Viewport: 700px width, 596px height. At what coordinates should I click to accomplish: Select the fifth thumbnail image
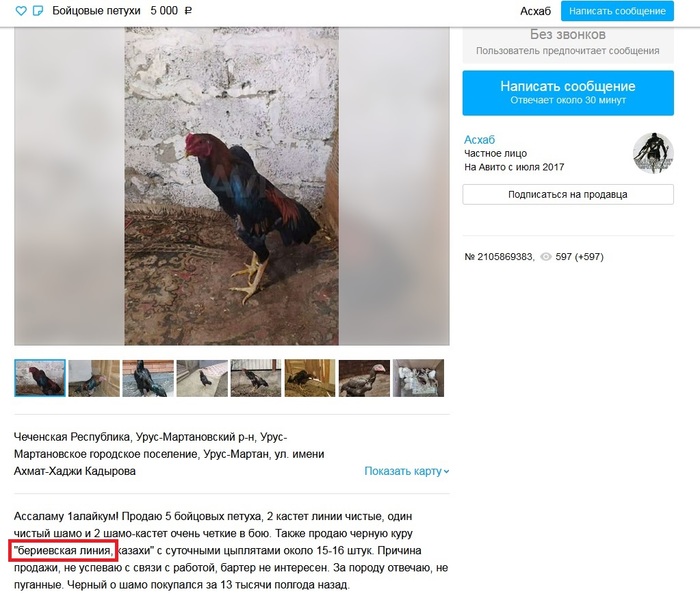click(256, 378)
